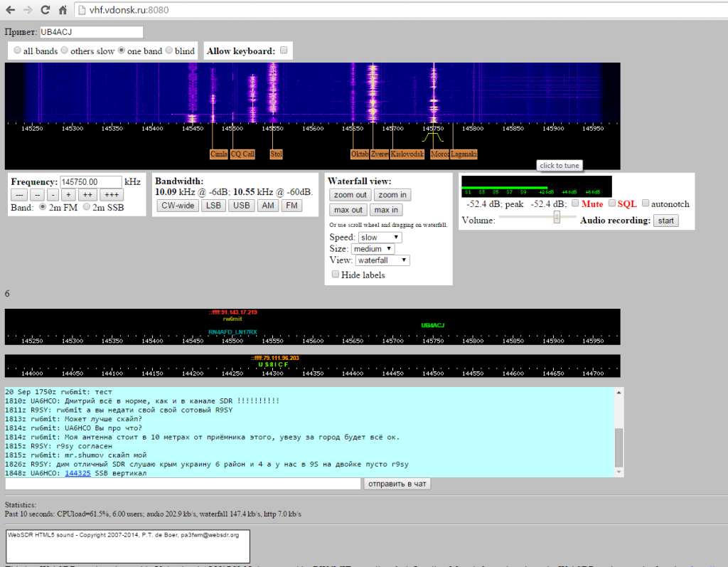728x567 pixels.
Task: Expand the Size medium dropdown
Action: [x=373, y=249]
